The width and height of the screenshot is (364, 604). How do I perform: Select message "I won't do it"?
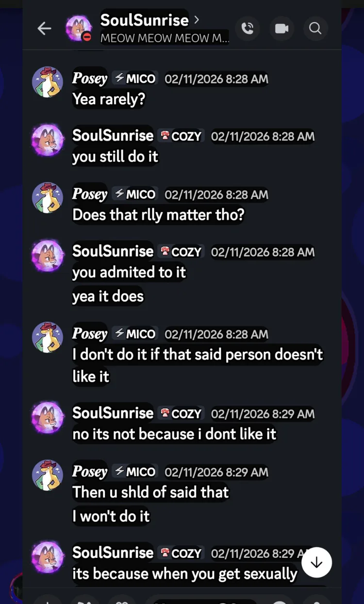tap(111, 516)
